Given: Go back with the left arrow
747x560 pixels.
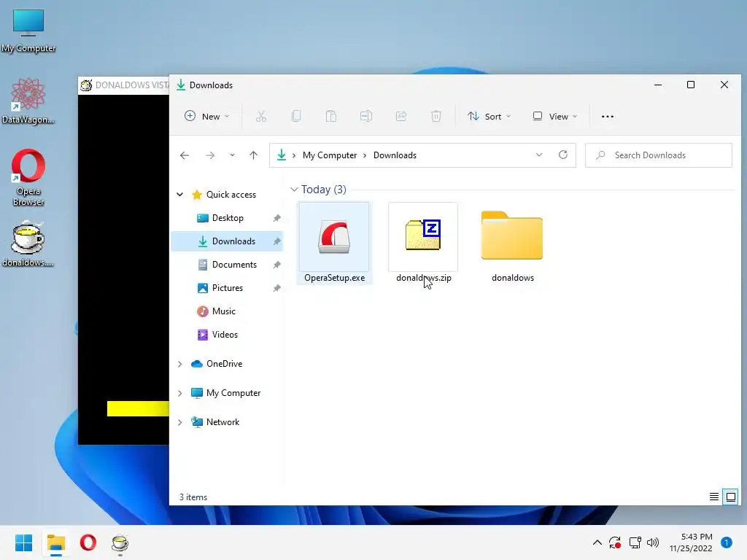Looking at the screenshot, I should pos(185,155).
